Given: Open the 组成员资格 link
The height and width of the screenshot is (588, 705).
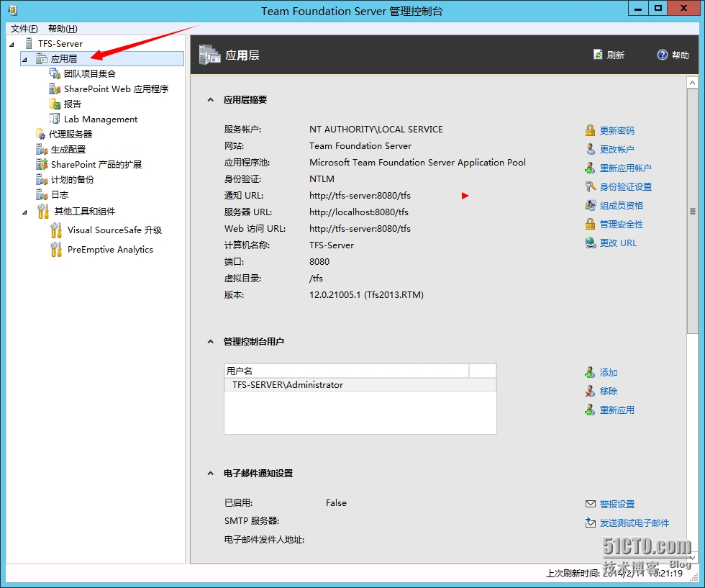Looking at the screenshot, I should [x=622, y=206].
